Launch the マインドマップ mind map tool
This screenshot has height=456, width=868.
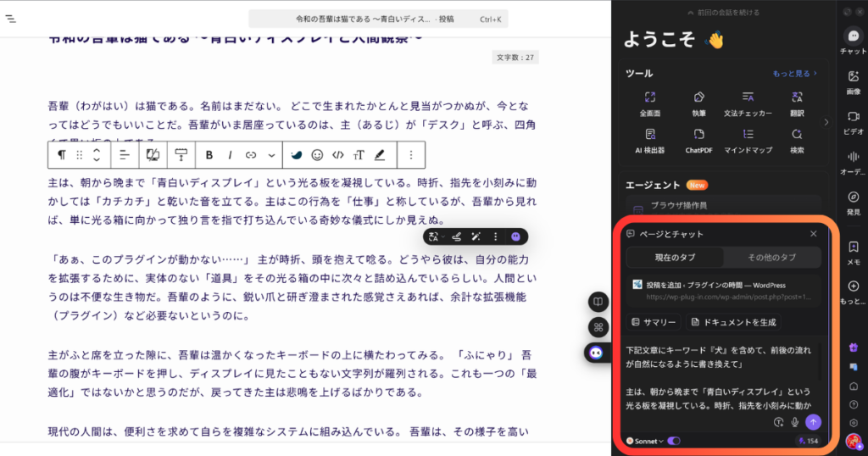[x=747, y=140]
